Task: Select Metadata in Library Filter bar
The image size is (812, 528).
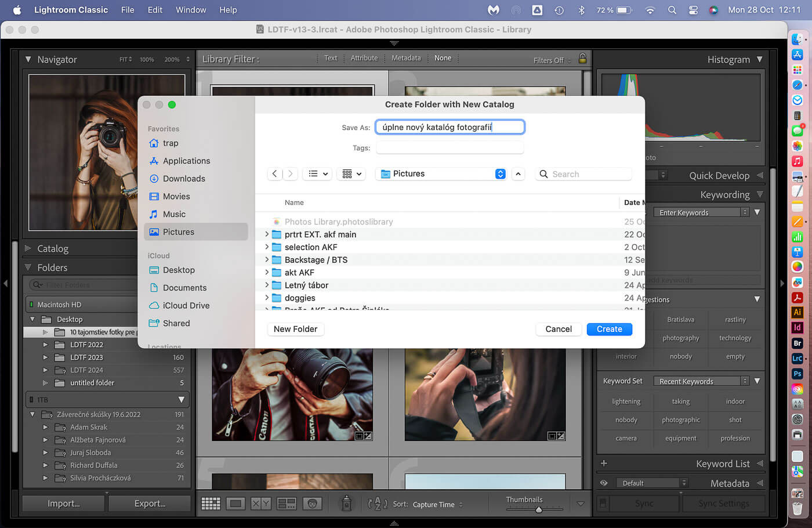Action: coord(406,58)
